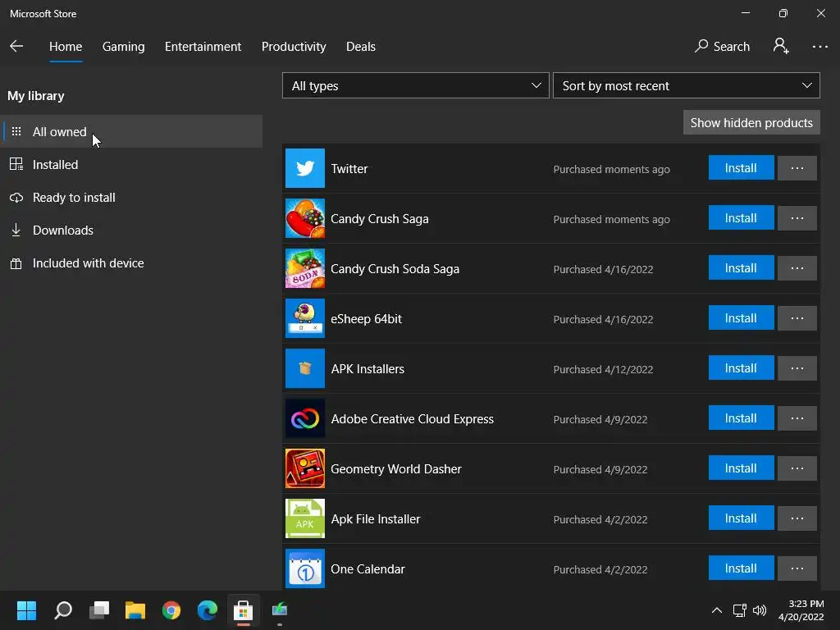Click Show hidden products button

(x=751, y=123)
